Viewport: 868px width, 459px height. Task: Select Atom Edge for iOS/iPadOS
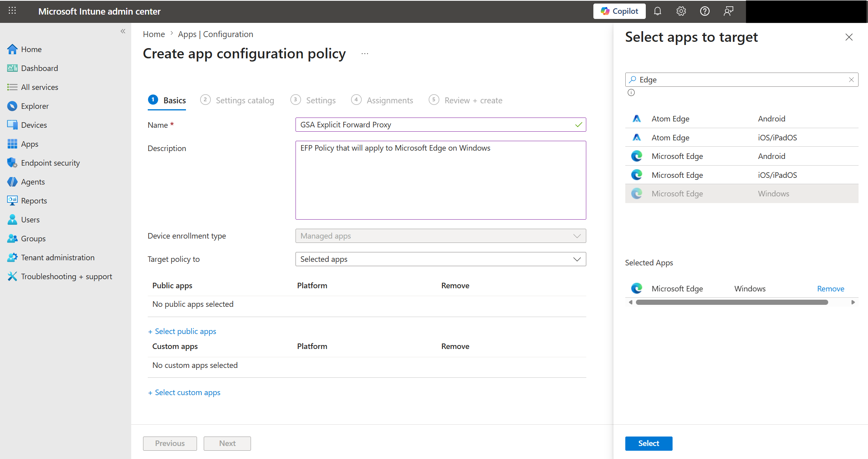tap(742, 138)
